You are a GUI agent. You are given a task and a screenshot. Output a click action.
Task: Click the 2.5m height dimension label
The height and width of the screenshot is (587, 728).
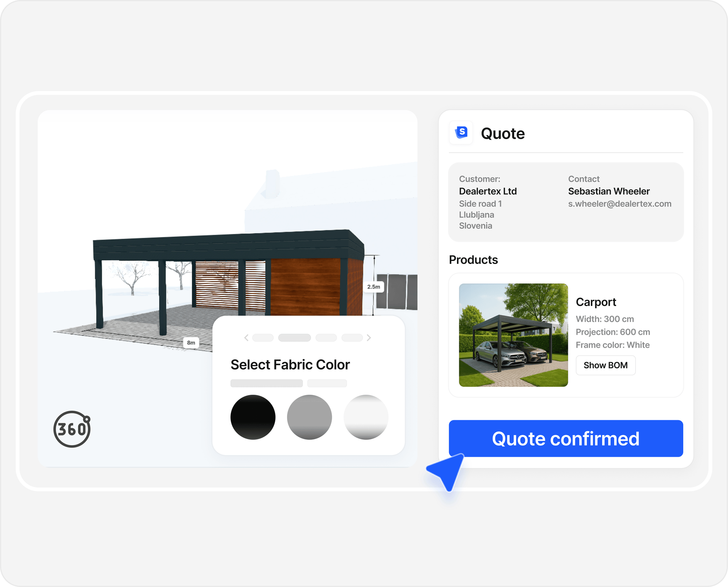[373, 287]
